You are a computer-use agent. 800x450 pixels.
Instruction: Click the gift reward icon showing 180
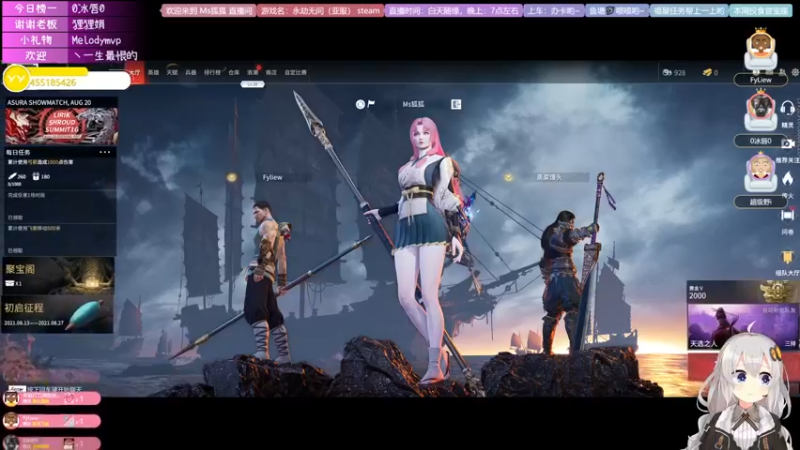36,177
